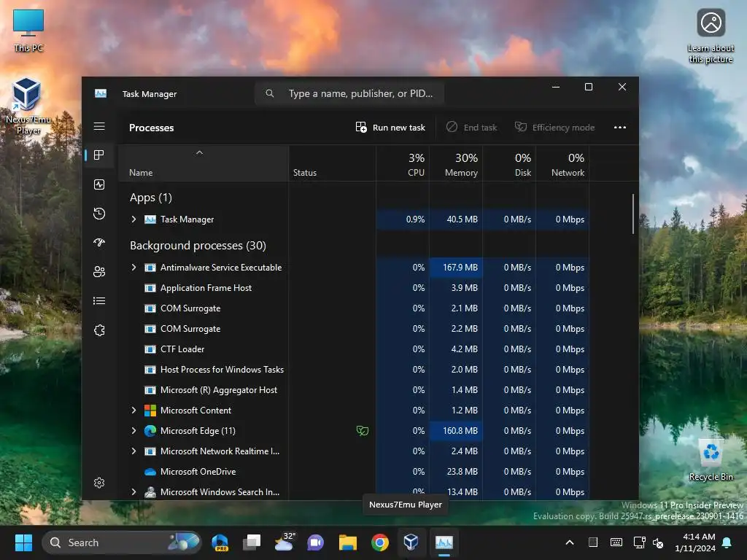The image size is (747, 560).
Task: Select the Microsoft OneDrive process
Action: point(354,472)
